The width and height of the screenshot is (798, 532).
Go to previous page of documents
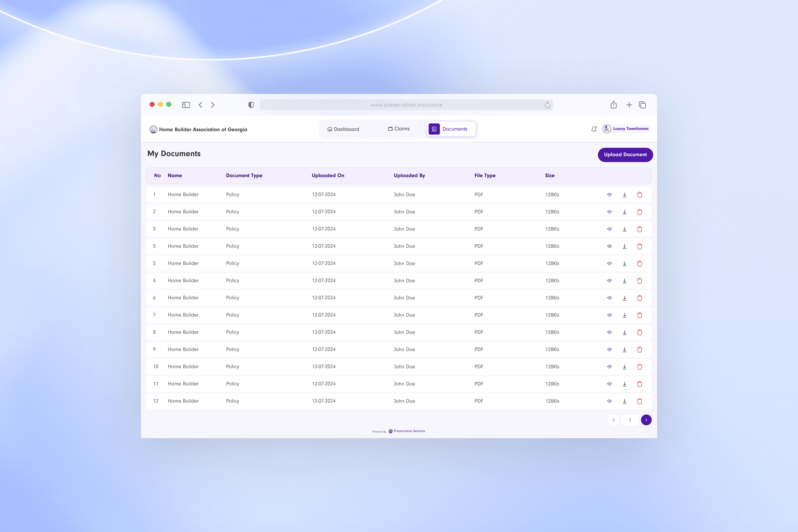point(613,420)
